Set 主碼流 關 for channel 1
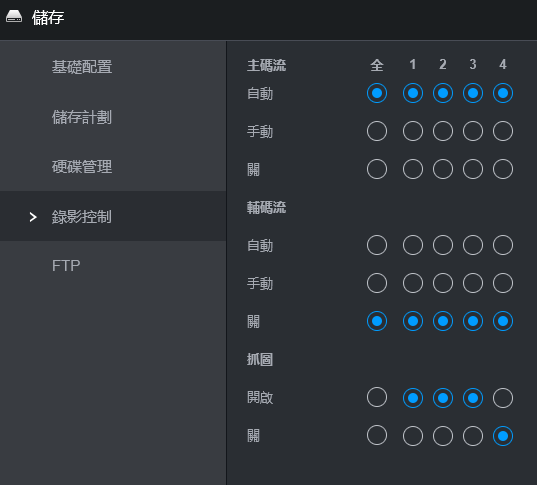The image size is (537, 485). 413,169
